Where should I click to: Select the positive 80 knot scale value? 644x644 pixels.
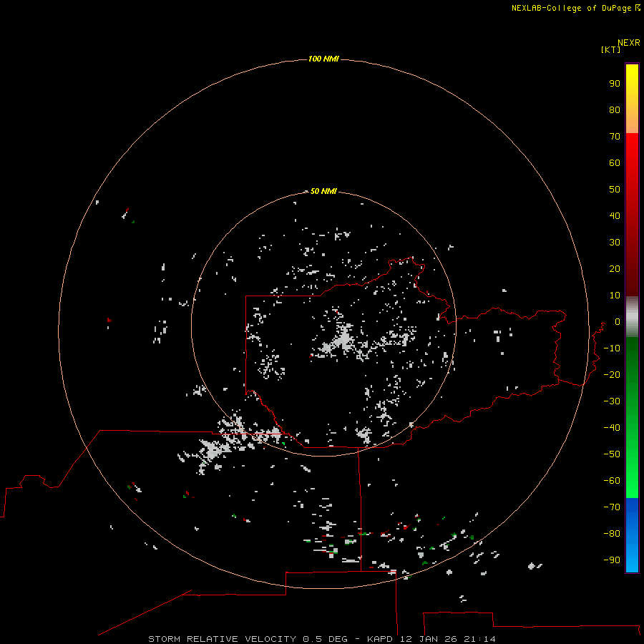[x=615, y=109]
